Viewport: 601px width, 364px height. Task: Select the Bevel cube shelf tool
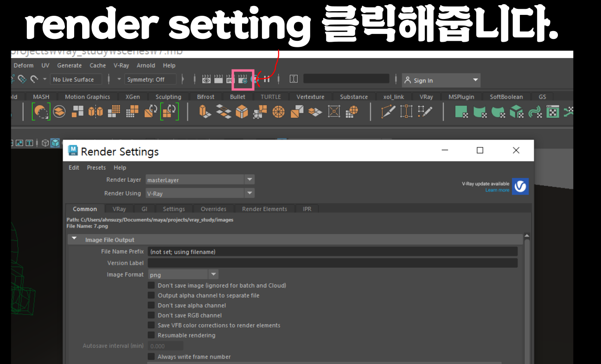tap(242, 111)
